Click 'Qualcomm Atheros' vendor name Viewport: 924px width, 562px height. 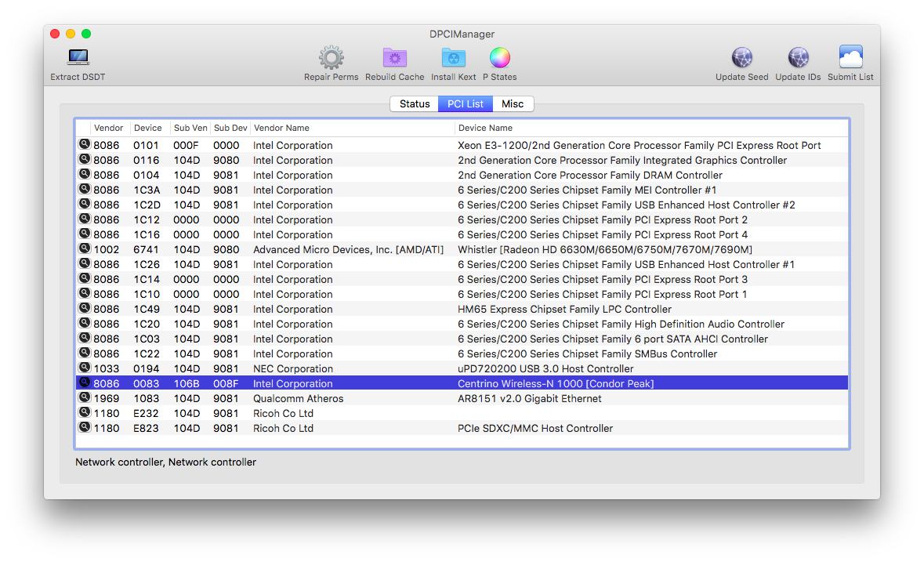[x=298, y=399]
